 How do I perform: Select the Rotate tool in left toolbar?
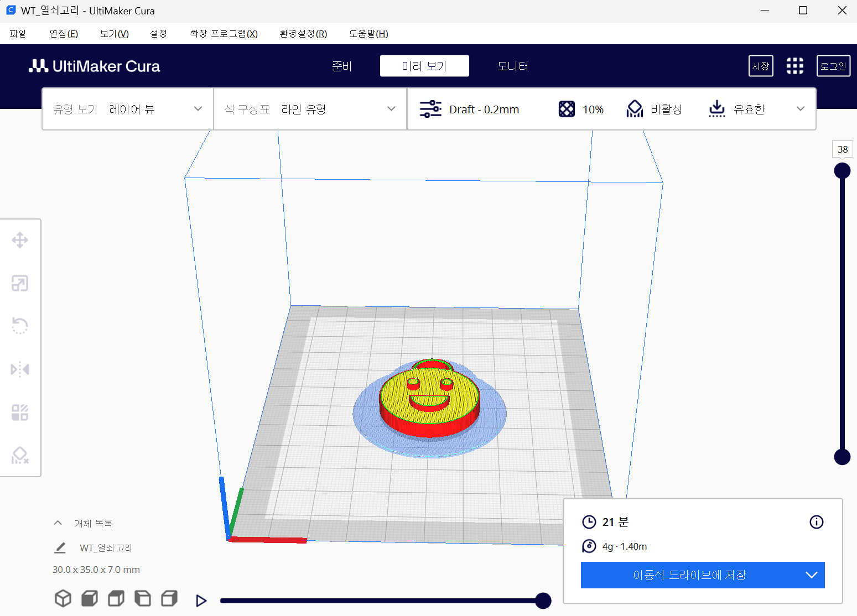[20, 326]
